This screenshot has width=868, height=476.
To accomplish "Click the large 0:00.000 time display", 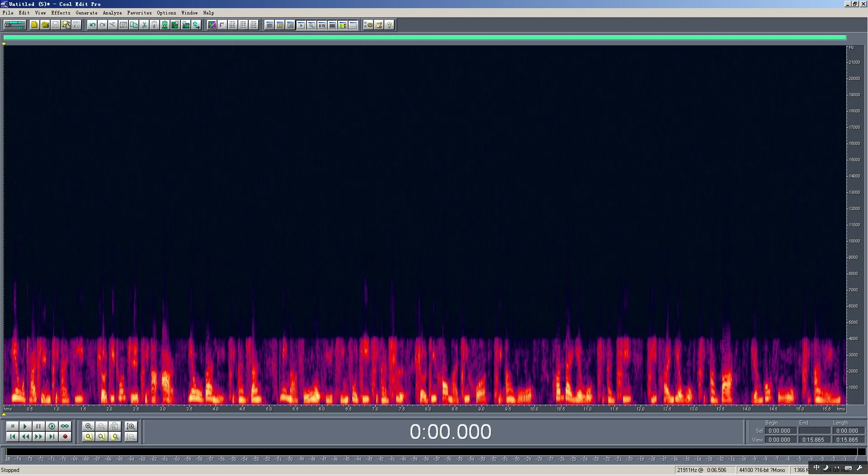I will 450,432.
